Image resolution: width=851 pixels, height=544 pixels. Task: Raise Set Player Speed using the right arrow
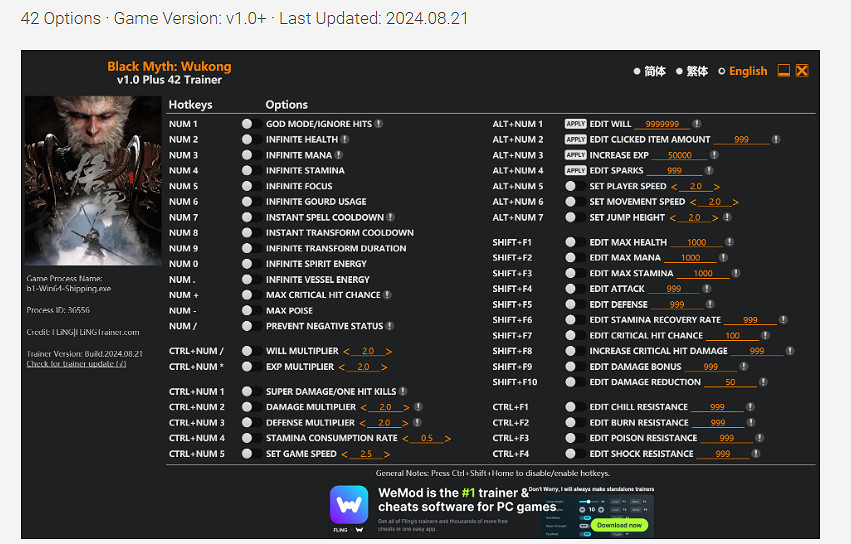[717, 186]
